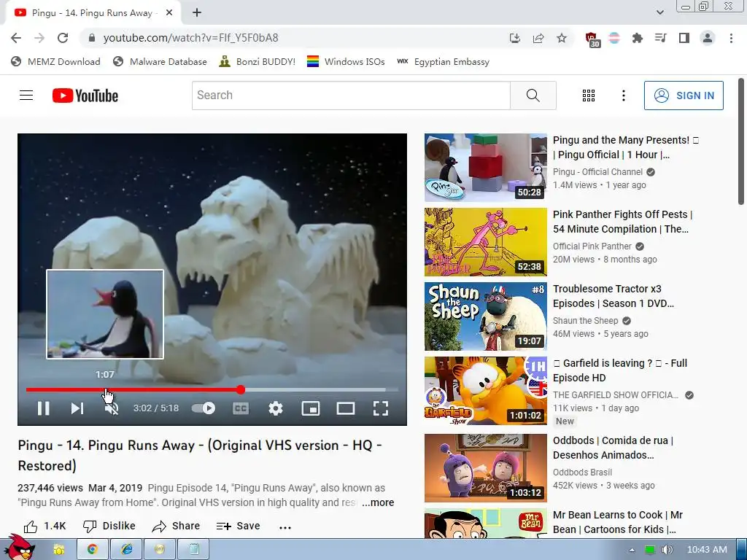Open a new browser tab

(197, 13)
